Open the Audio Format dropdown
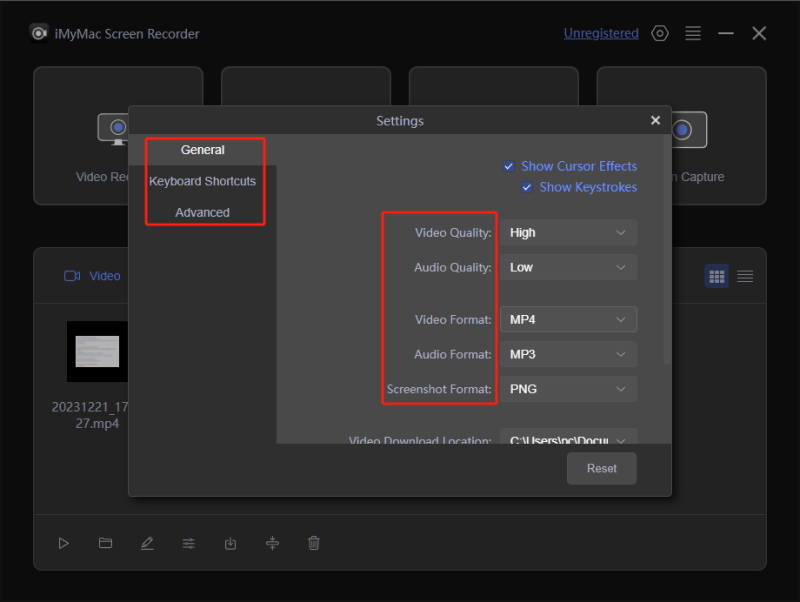 tap(568, 354)
